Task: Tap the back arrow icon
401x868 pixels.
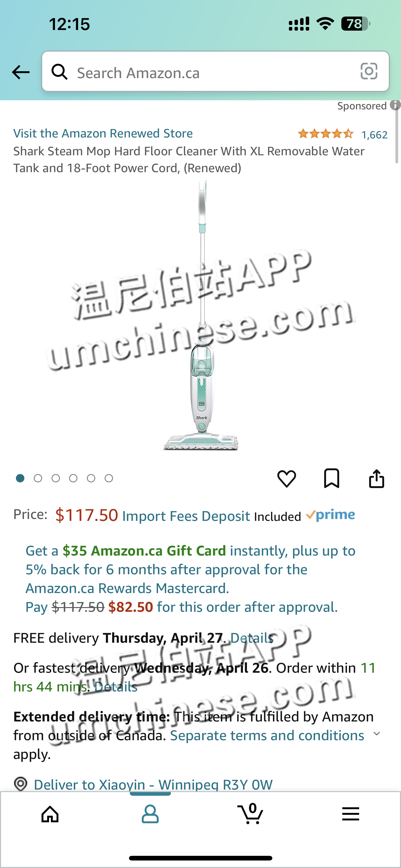Action: (21, 72)
